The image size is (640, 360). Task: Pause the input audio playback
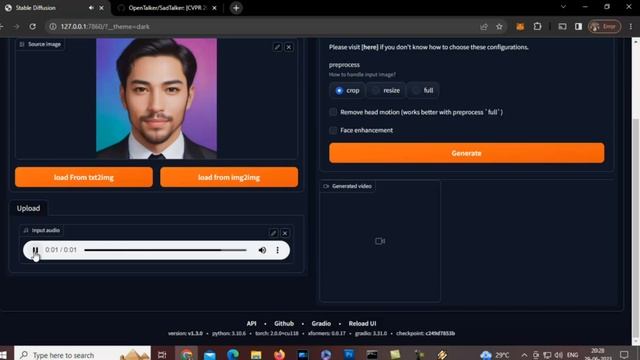(x=36, y=250)
